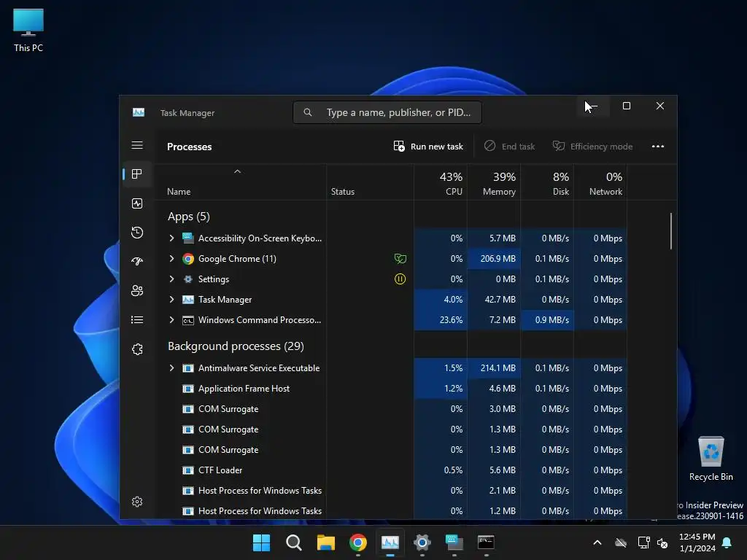Sort processes by the Memory column

[x=494, y=183]
